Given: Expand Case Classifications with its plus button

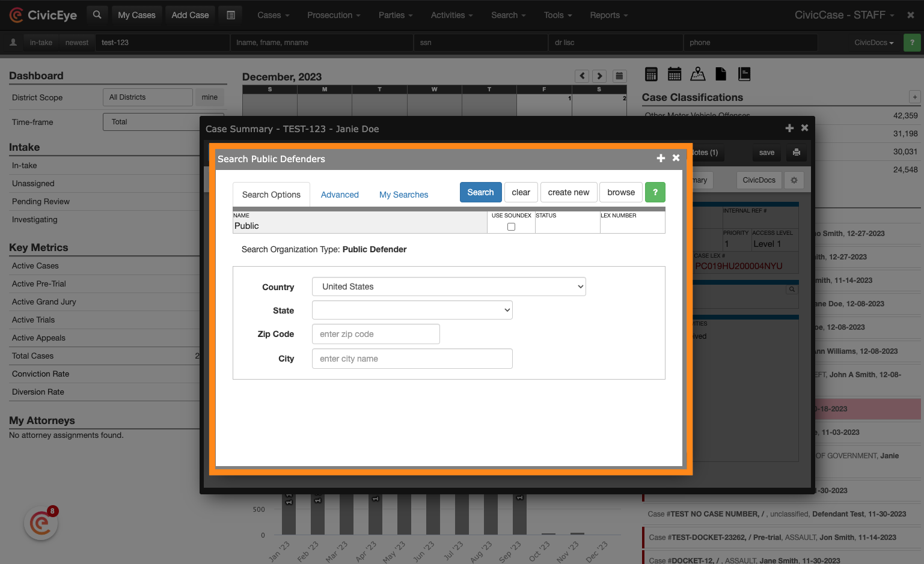Looking at the screenshot, I should pyautogui.click(x=914, y=97).
